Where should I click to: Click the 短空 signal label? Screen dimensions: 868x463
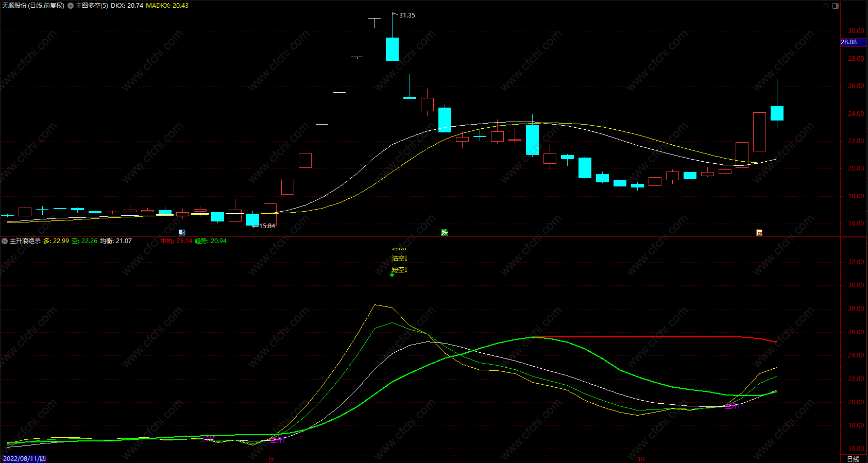pyautogui.click(x=399, y=270)
